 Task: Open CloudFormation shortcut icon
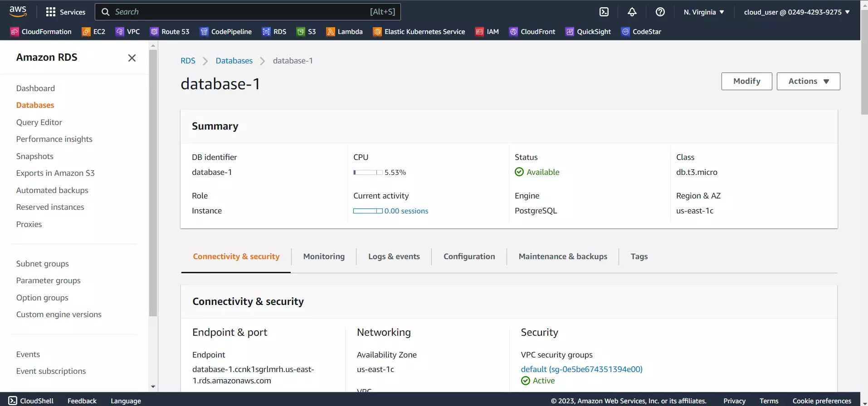point(15,32)
